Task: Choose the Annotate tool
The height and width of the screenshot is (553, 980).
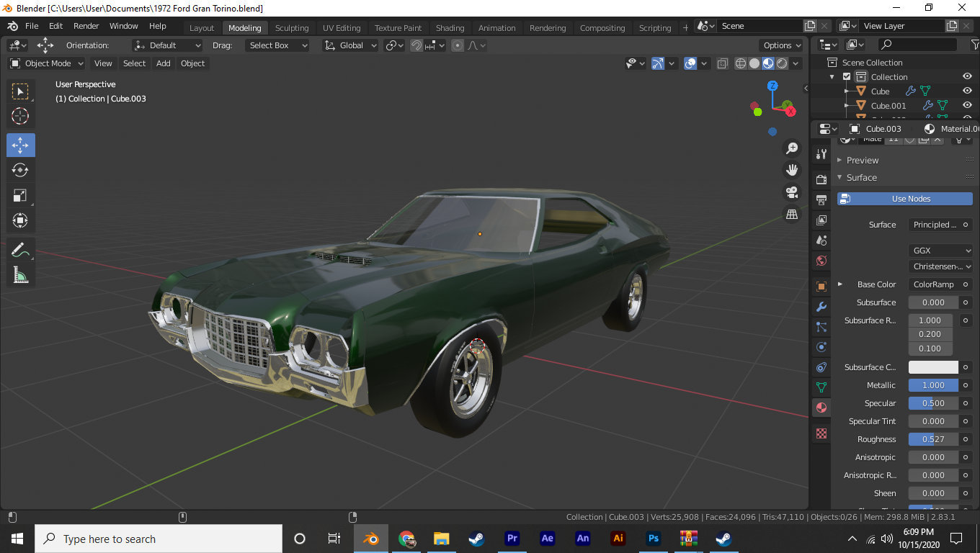Action: point(20,250)
